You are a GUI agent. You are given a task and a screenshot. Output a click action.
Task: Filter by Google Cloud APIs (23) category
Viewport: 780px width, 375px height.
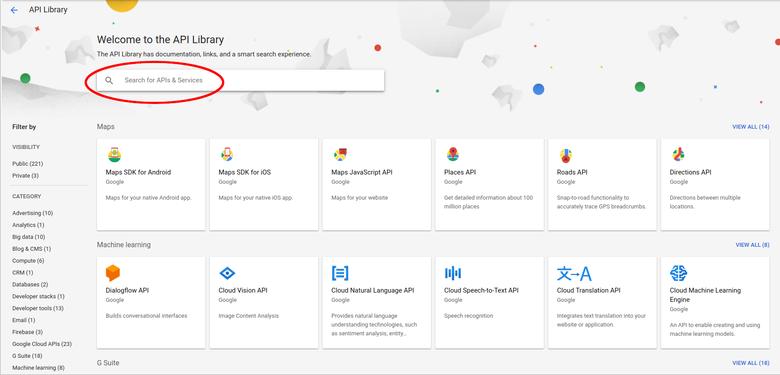[42, 344]
